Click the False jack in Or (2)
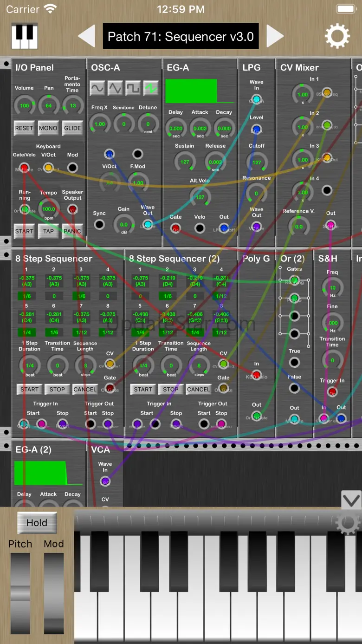 click(x=294, y=388)
